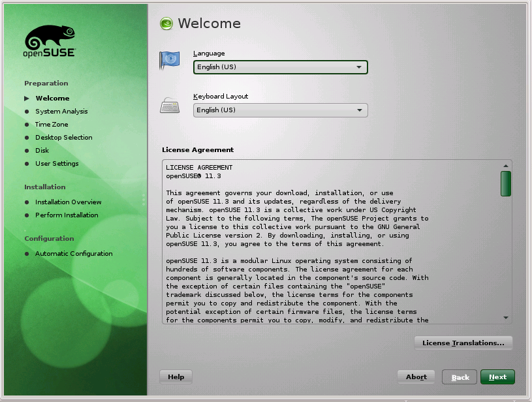Click the arrow marker beside Welcome step
Image resolution: width=532 pixels, height=402 pixels.
pos(27,99)
